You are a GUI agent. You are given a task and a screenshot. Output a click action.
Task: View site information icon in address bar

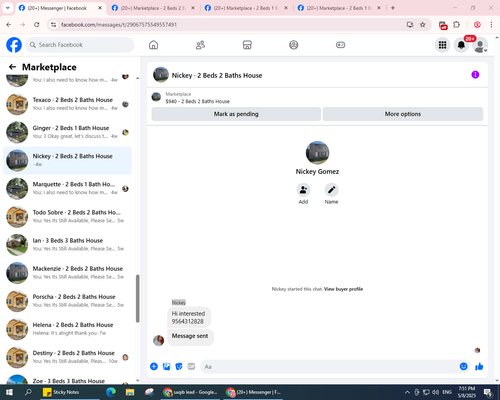click(53, 24)
